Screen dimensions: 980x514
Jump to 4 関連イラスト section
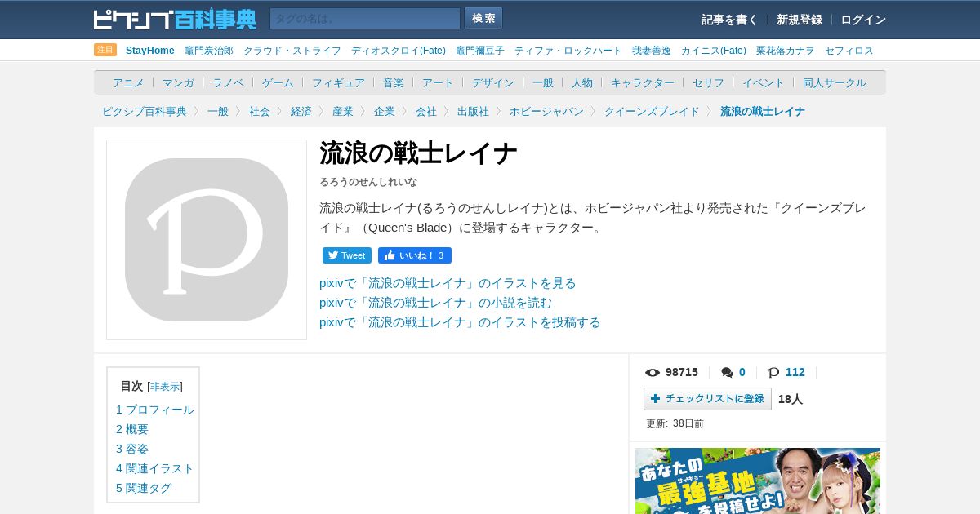[x=155, y=468]
